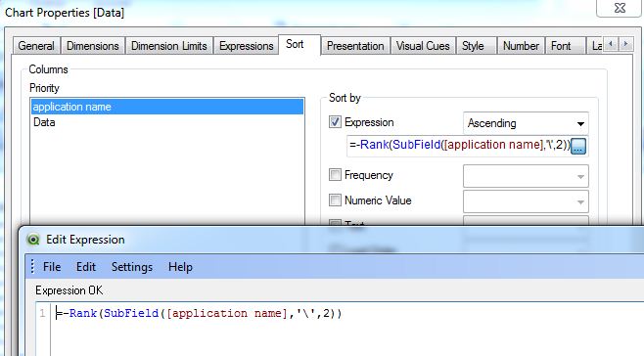Uncheck the Expression sort checkbox

(335, 122)
